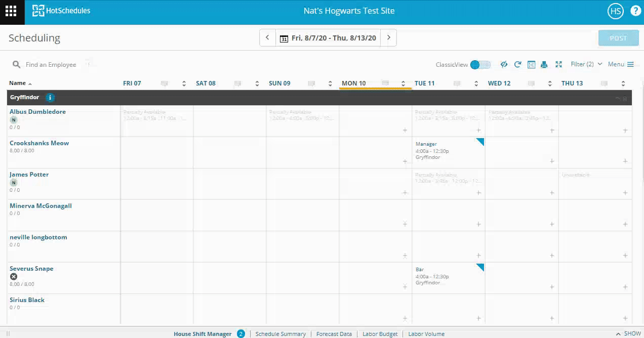Screen dimensions: 644x338
Task: Toggle the ClassicView switch
Action: 480,64
